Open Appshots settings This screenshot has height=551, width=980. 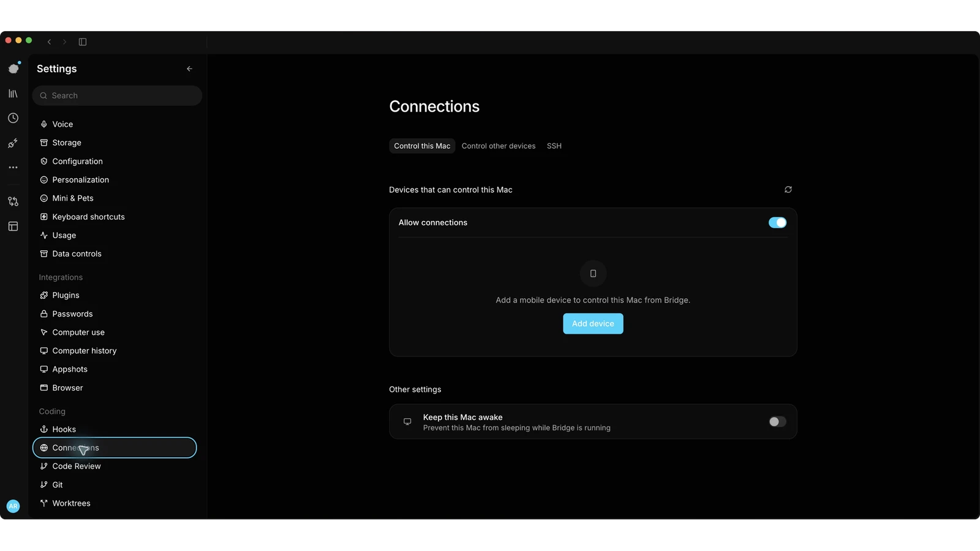(115, 369)
